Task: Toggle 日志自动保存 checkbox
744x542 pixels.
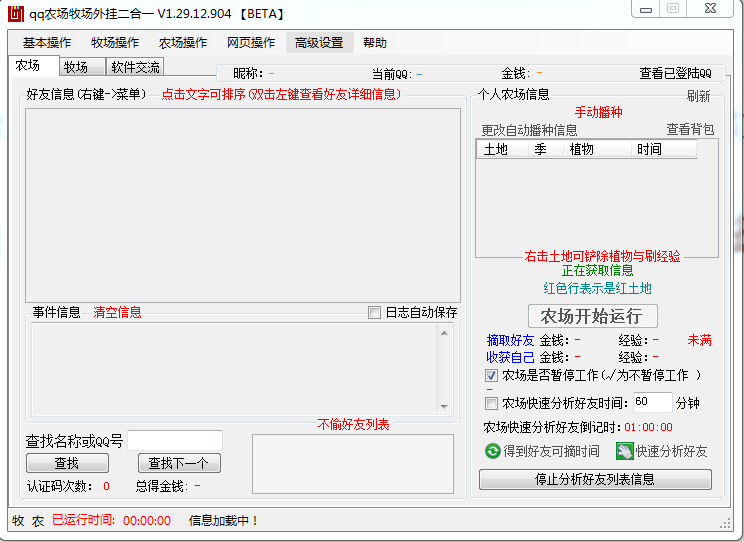Action: click(x=375, y=313)
